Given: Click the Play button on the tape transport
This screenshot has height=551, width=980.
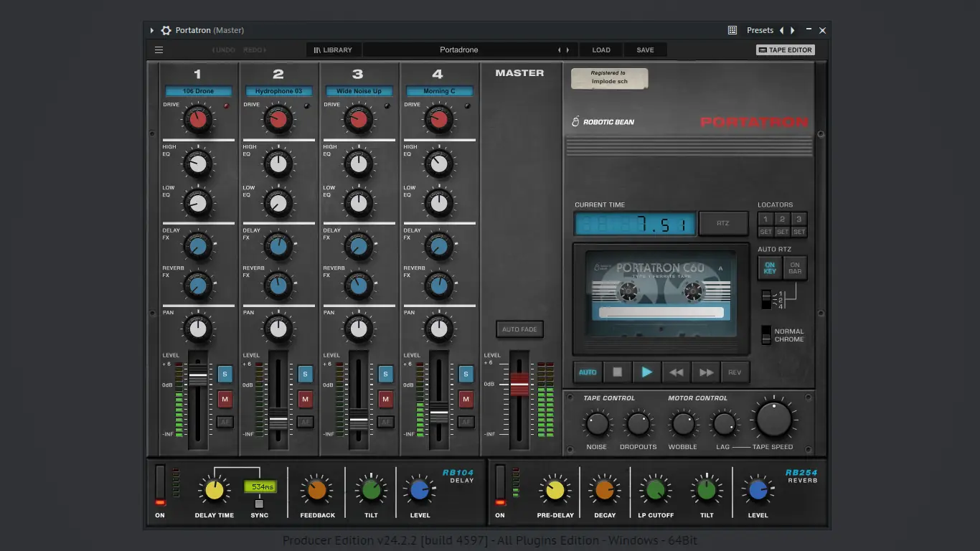Looking at the screenshot, I should click(x=646, y=372).
